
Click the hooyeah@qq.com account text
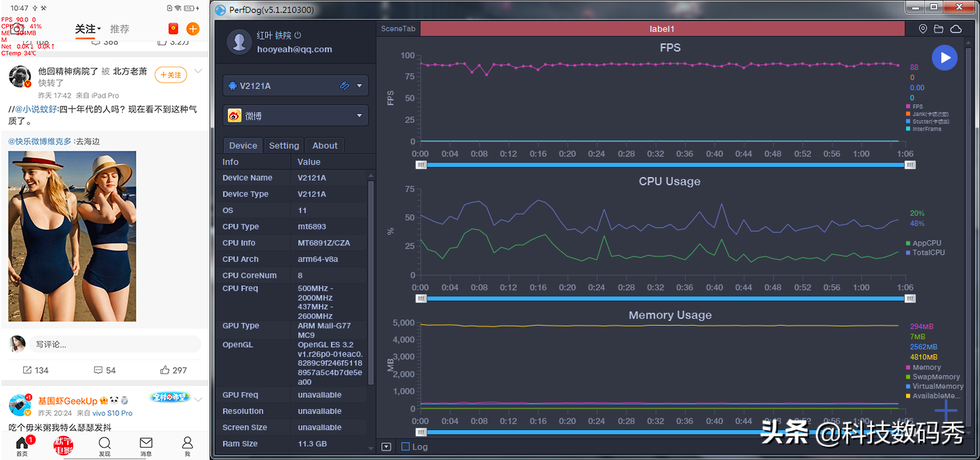pos(294,49)
